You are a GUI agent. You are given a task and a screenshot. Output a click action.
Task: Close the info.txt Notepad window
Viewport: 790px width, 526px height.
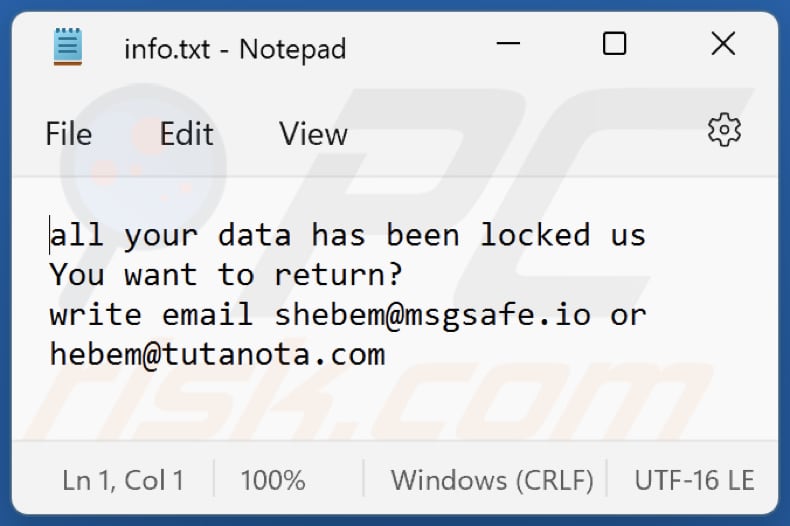pyautogui.click(x=722, y=44)
